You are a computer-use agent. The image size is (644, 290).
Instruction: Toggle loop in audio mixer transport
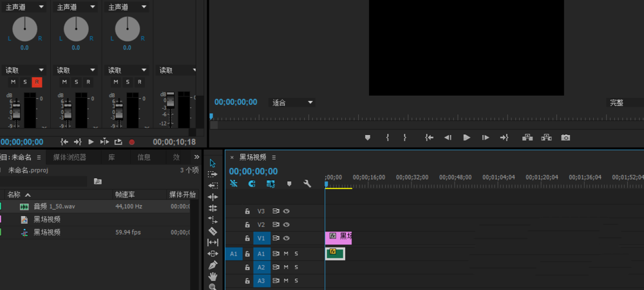118,142
